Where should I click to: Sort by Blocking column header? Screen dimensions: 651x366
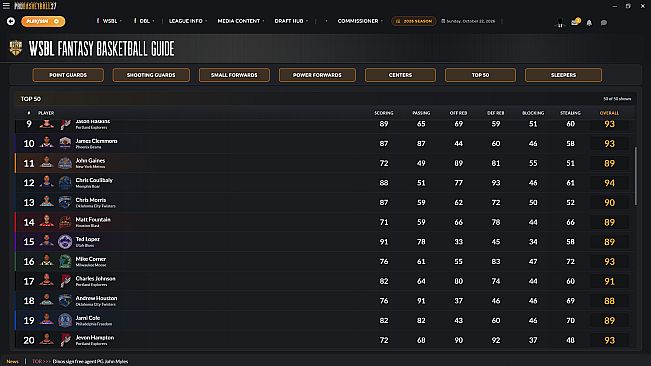click(533, 113)
